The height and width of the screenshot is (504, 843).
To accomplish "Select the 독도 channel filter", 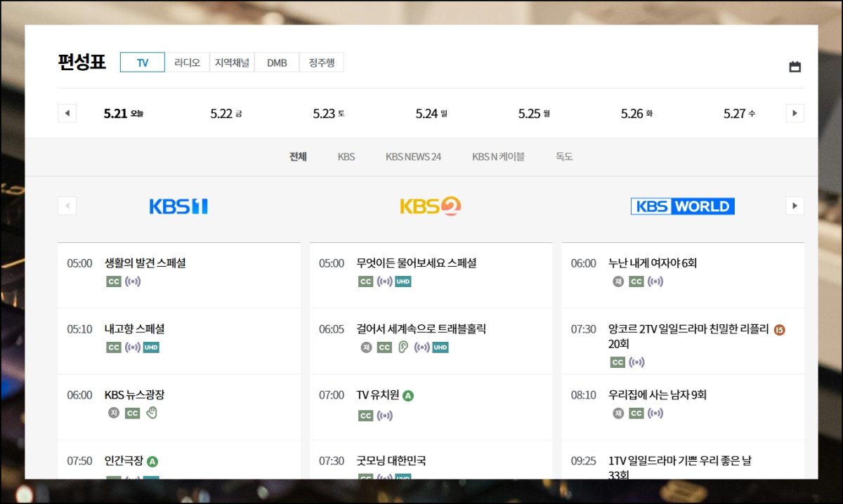I will (x=564, y=157).
